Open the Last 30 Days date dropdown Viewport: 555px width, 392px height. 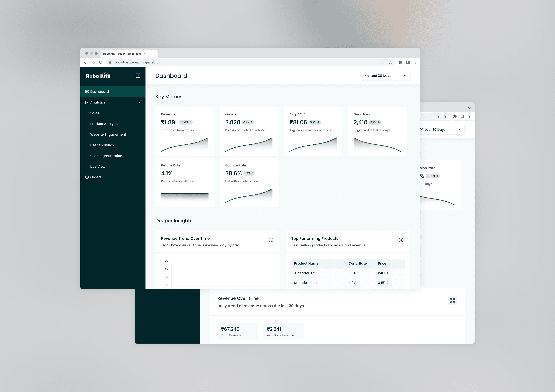point(386,76)
